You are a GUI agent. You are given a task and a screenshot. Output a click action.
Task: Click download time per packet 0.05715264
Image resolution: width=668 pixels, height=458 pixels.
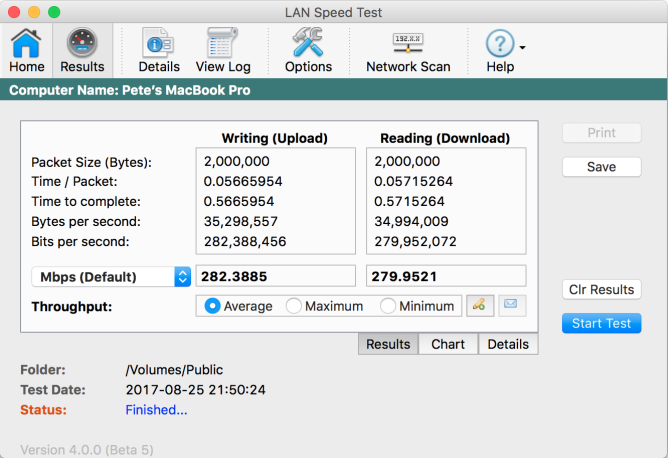pos(413,181)
